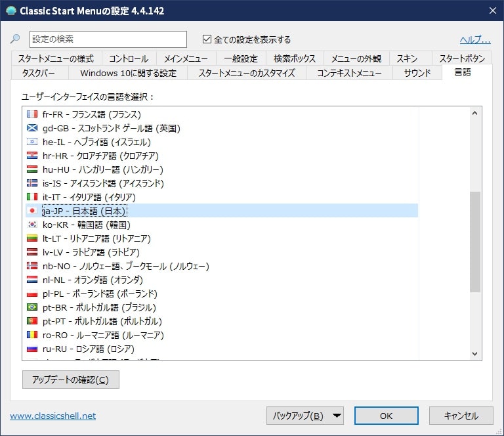Select he-IL - ヘブライ語 (イスラエル) text
Image resolution: width=504 pixels, height=436 pixels.
tap(96, 142)
